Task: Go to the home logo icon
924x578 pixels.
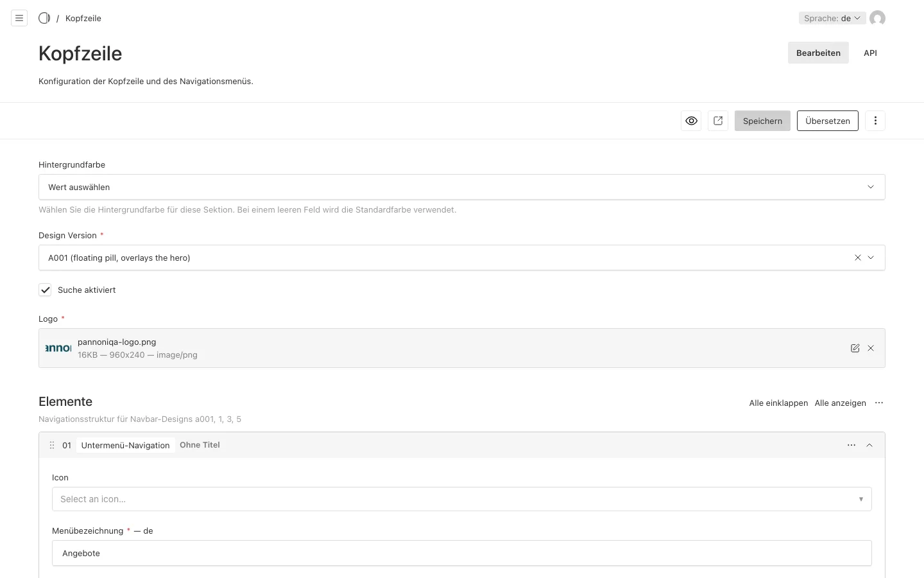Action: [x=44, y=18]
